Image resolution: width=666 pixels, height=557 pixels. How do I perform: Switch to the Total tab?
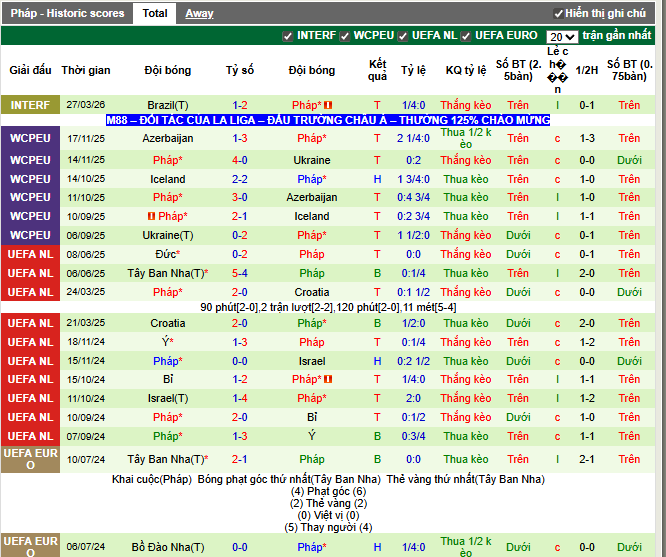pos(155,13)
